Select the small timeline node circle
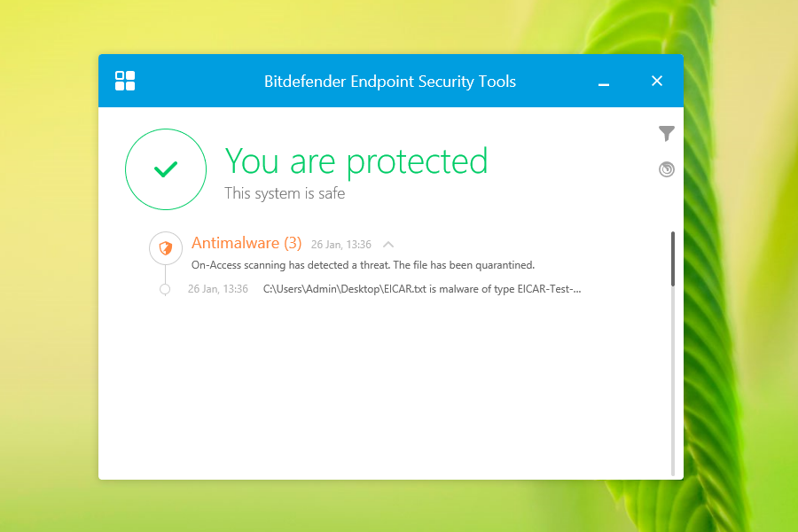798x532 pixels. click(165, 289)
